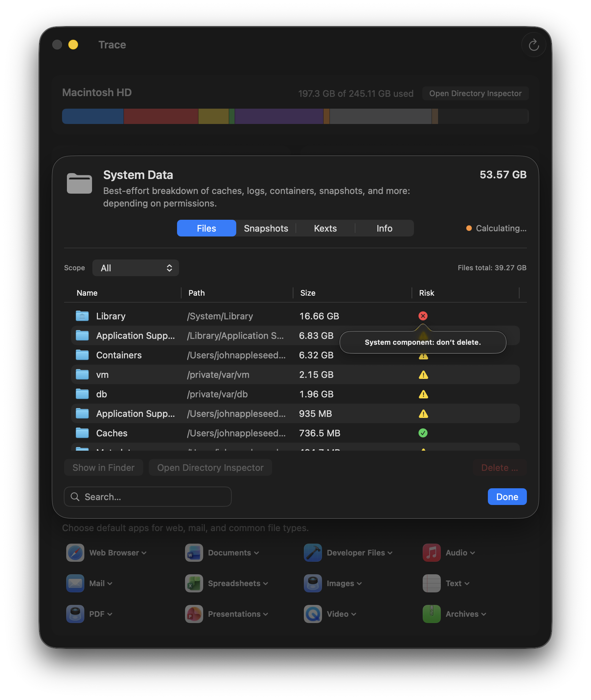The image size is (591, 700).
Task: Expand the Documents default app dropdown
Action: pos(257,553)
